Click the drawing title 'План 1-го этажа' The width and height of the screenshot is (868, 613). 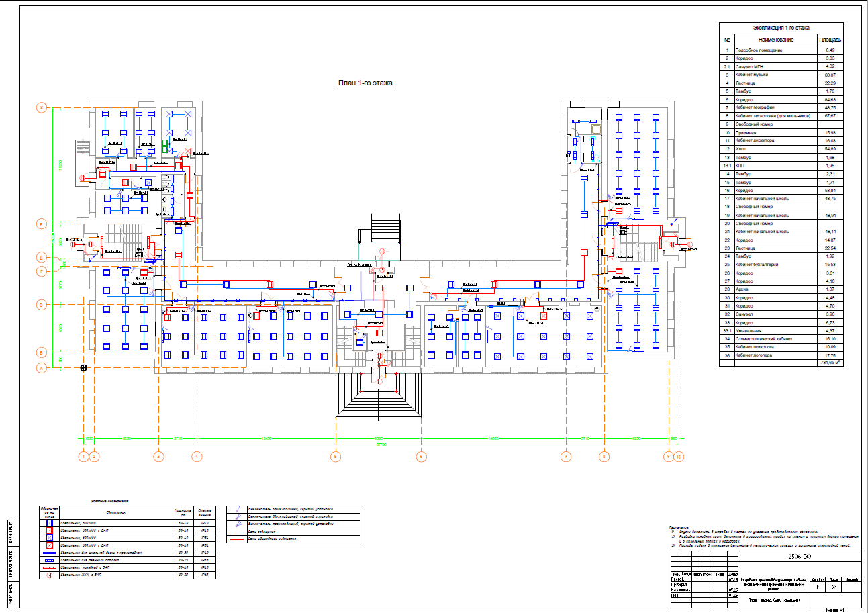[365, 83]
